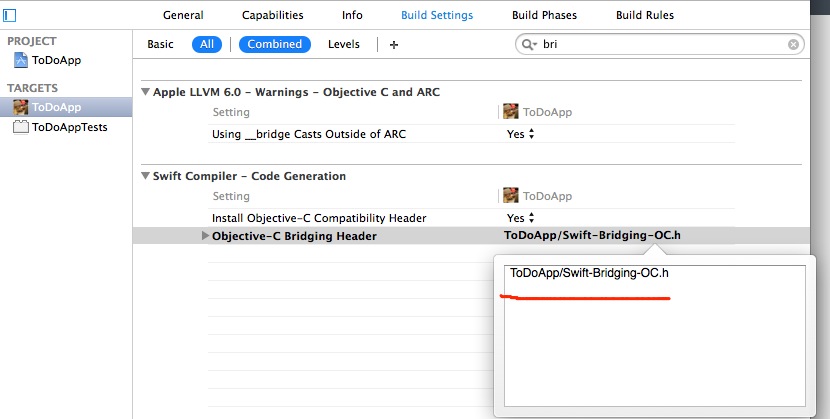Image resolution: width=830 pixels, height=419 pixels.
Task: Click the ToDoApp project blueprint icon
Action: (20, 60)
